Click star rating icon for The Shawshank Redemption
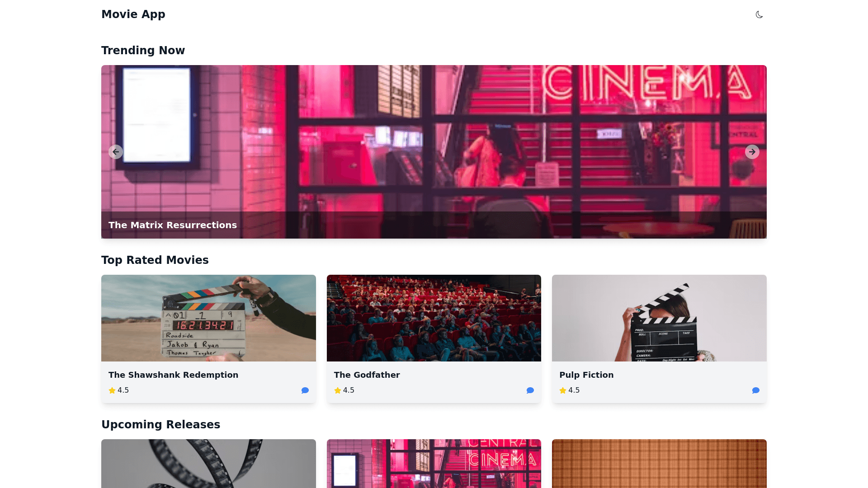The height and width of the screenshot is (488, 868). click(112, 390)
